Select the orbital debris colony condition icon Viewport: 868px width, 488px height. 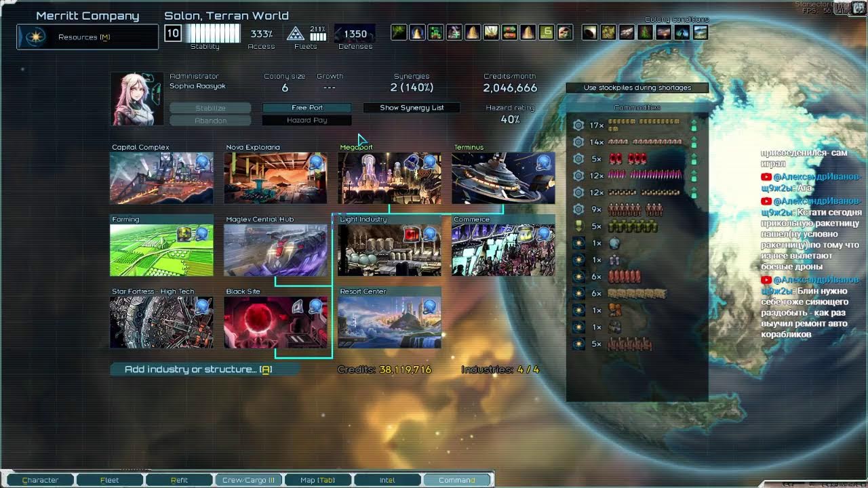coord(627,32)
